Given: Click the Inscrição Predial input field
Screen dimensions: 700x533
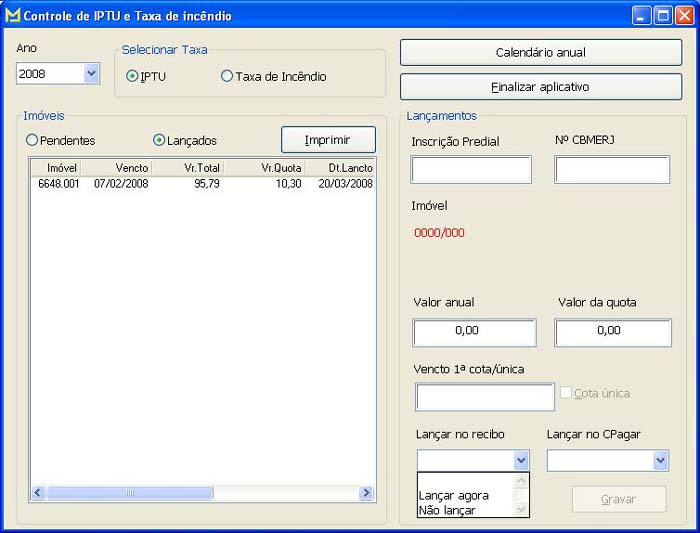Looking at the screenshot, I should click(x=471, y=170).
